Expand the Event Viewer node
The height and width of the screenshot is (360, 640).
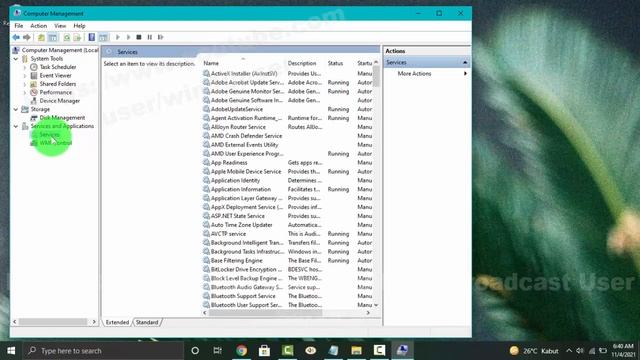pyautogui.click(x=25, y=76)
